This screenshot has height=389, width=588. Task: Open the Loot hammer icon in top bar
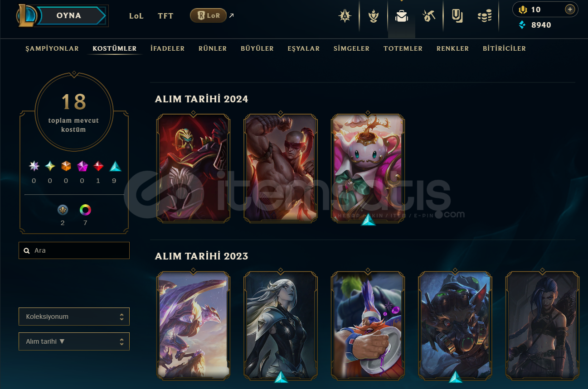click(x=428, y=16)
